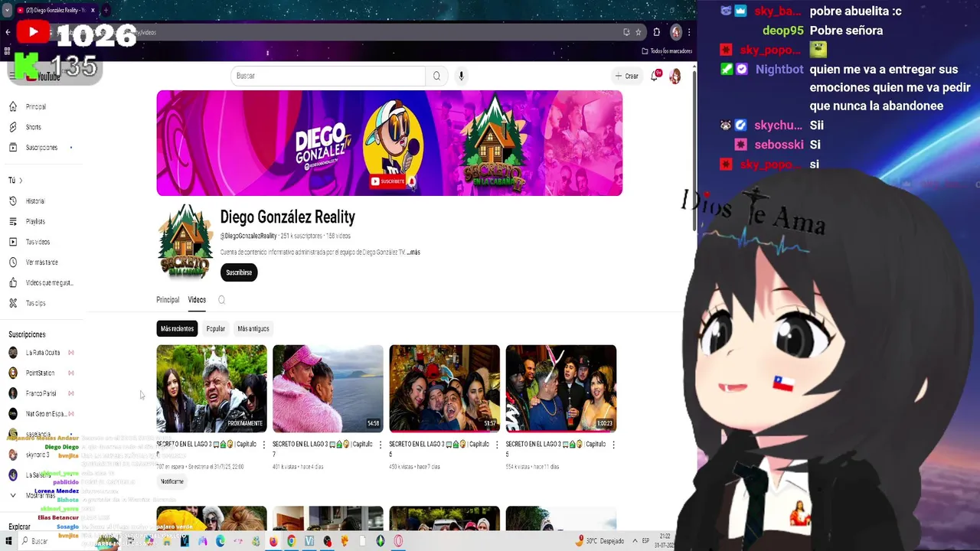Image resolution: width=980 pixels, height=551 pixels.
Task: Open the Ver más tarde icon
Action: (x=13, y=262)
